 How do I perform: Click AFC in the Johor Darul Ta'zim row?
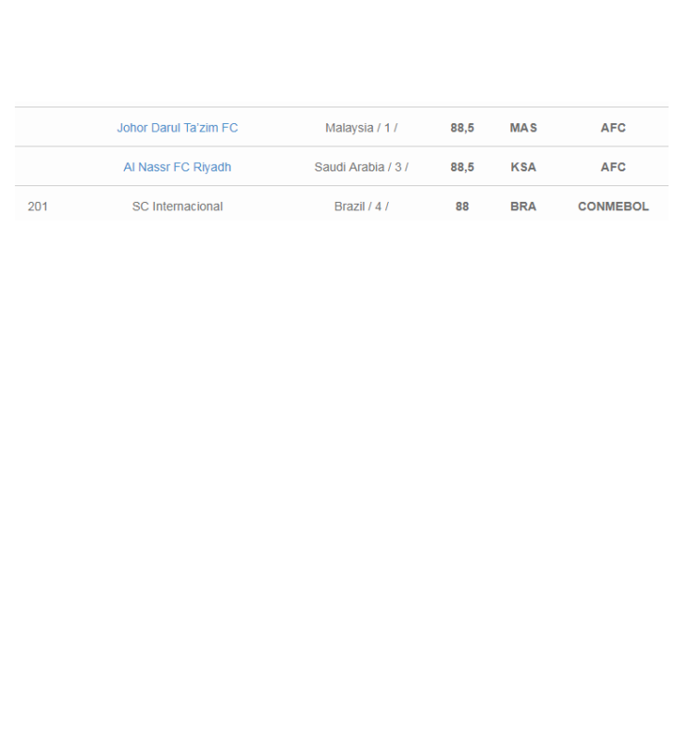613,128
